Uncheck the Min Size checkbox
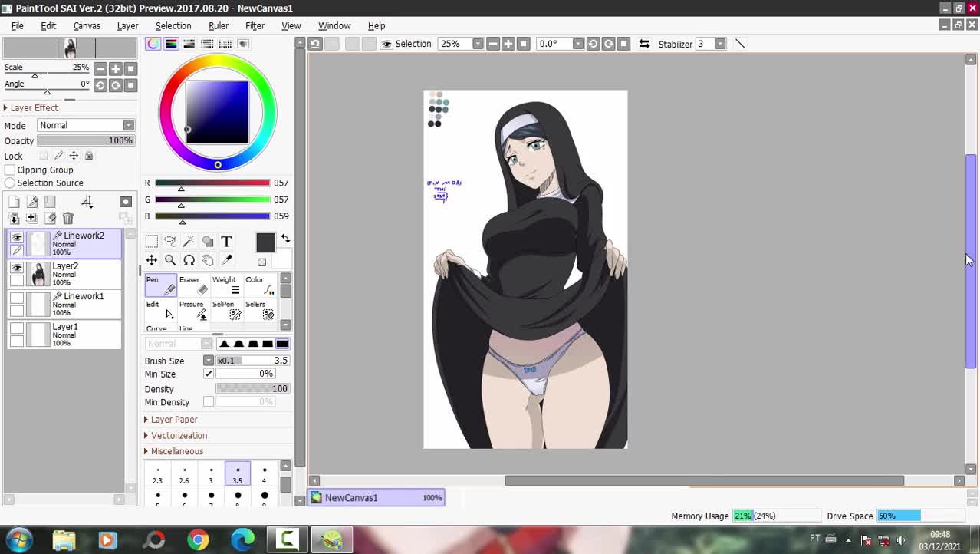The image size is (980, 554). pos(208,374)
